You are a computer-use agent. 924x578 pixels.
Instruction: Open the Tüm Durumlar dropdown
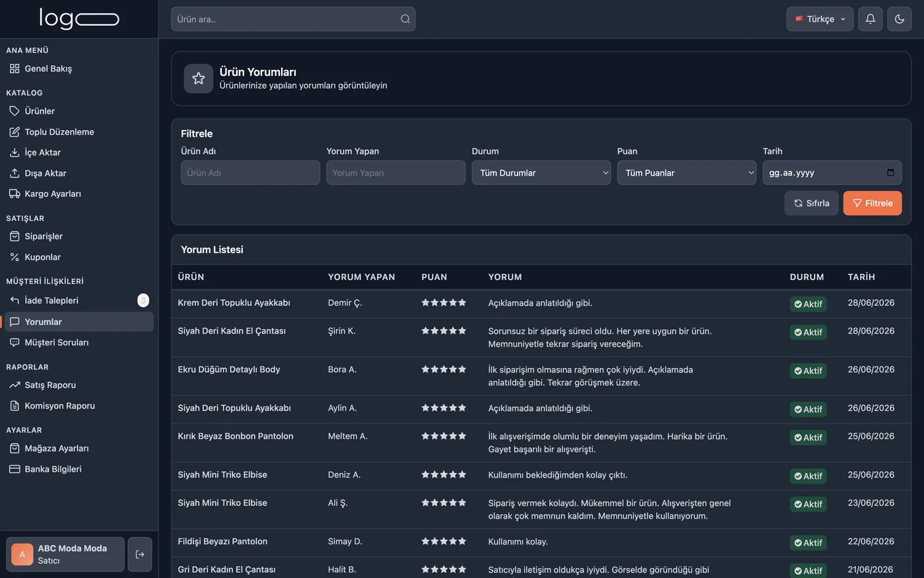(x=541, y=172)
